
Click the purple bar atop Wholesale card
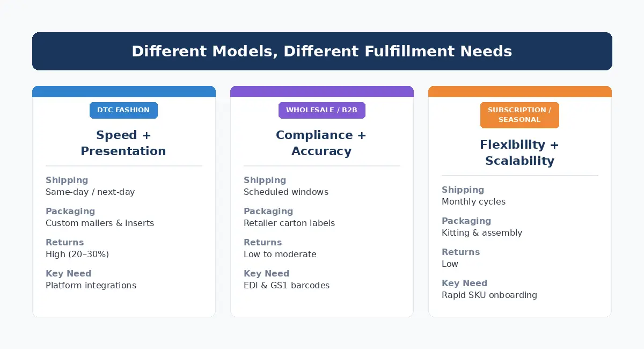click(x=321, y=92)
